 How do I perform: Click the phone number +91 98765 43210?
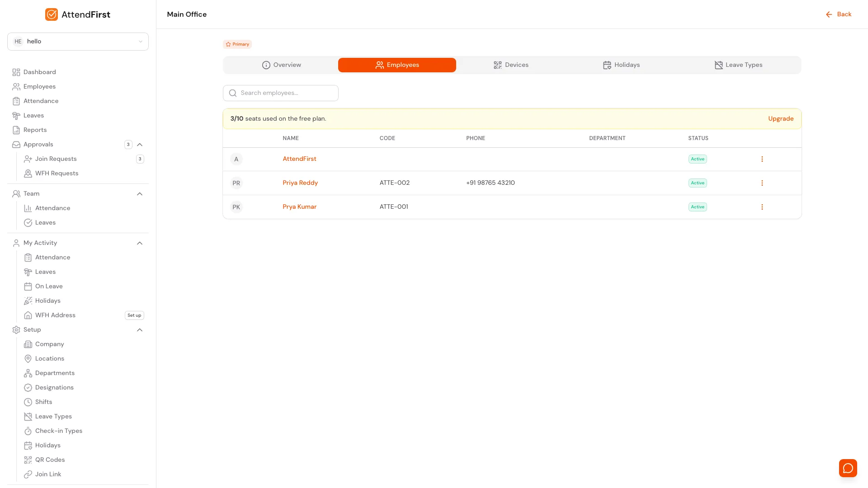(491, 183)
